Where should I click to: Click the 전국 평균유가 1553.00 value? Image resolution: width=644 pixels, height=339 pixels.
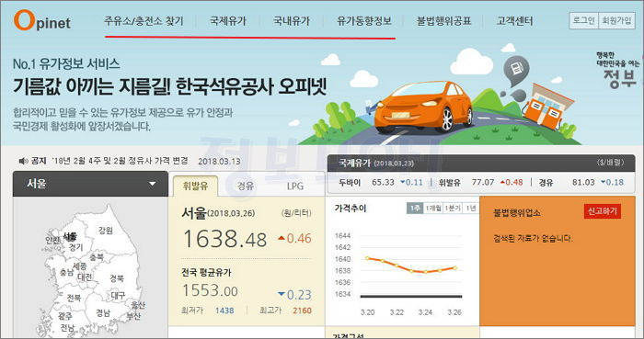click(210, 290)
